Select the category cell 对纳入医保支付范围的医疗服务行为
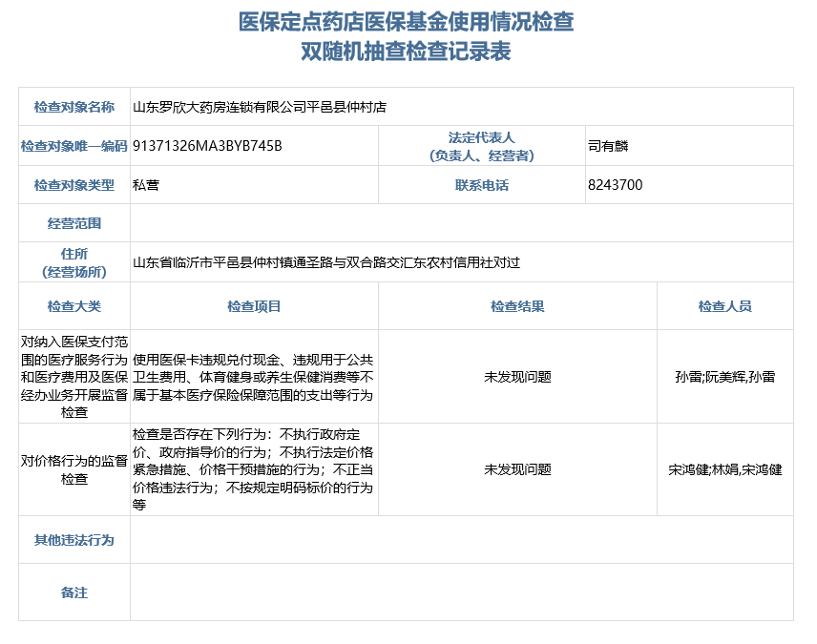Viewport: 817px width, 644px height. (x=74, y=377)
